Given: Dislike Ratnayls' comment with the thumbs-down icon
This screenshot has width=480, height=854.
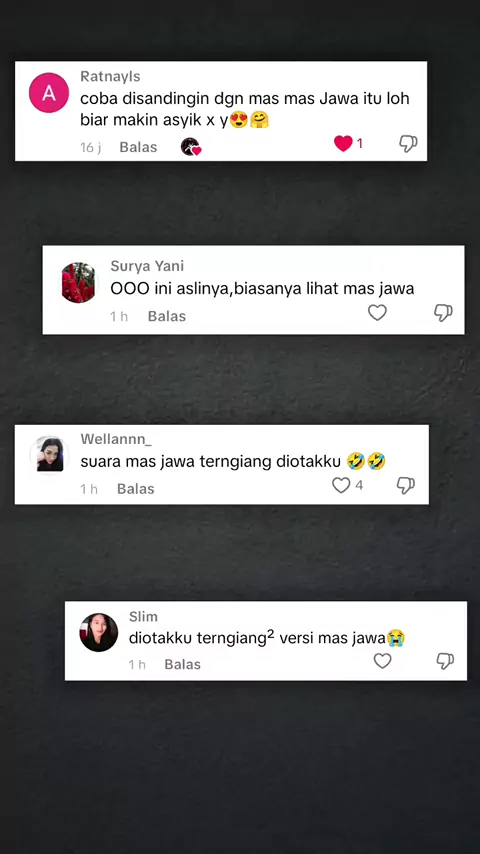Looking at the screenshot, I should (x=408, y=144).
